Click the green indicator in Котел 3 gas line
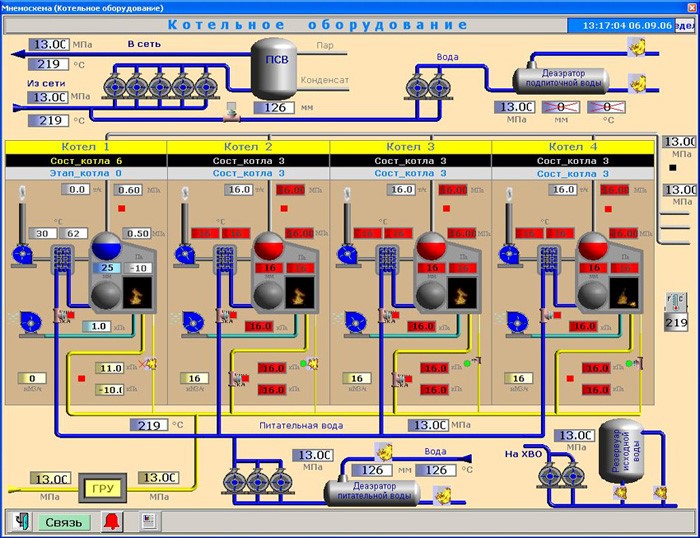 467,363
